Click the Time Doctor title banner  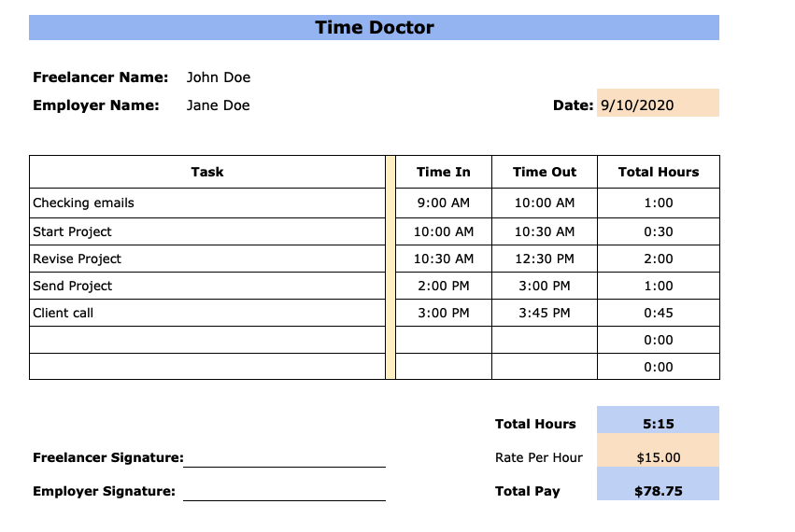pyautogui.click(x=374, y=28)
